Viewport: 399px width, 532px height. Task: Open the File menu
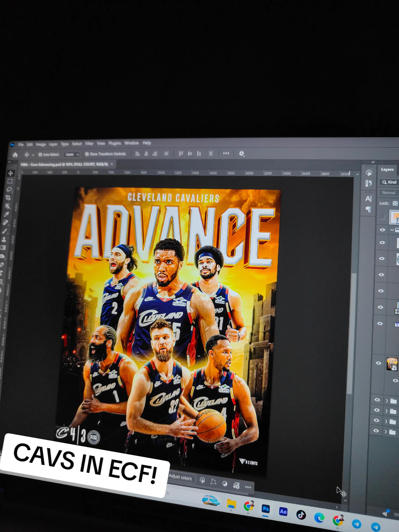(21, 144)
